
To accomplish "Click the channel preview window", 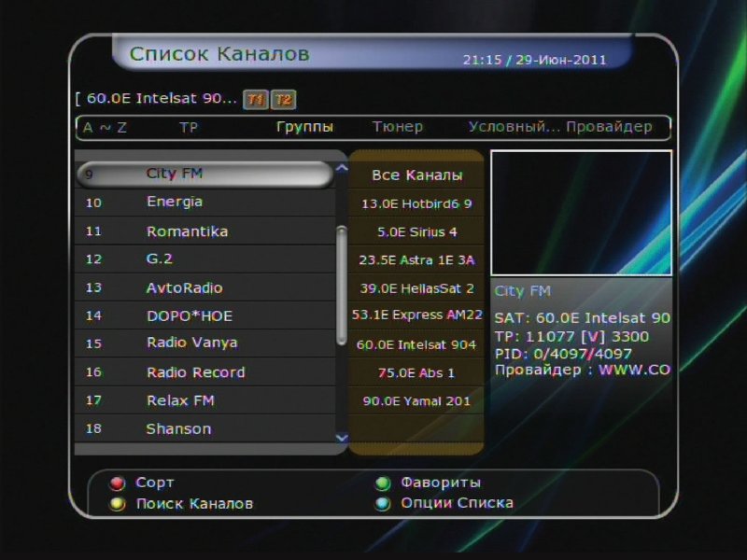I will point(581,213).
